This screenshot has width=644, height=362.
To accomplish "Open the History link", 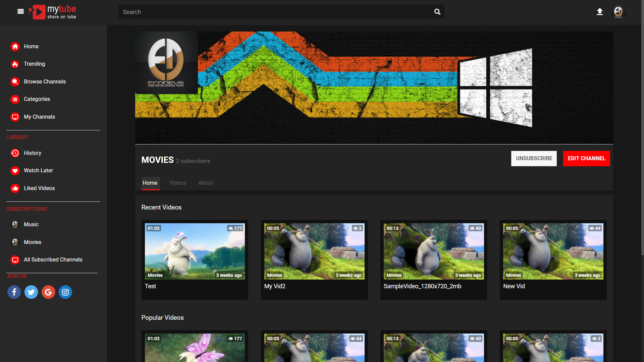I will 33,153.
